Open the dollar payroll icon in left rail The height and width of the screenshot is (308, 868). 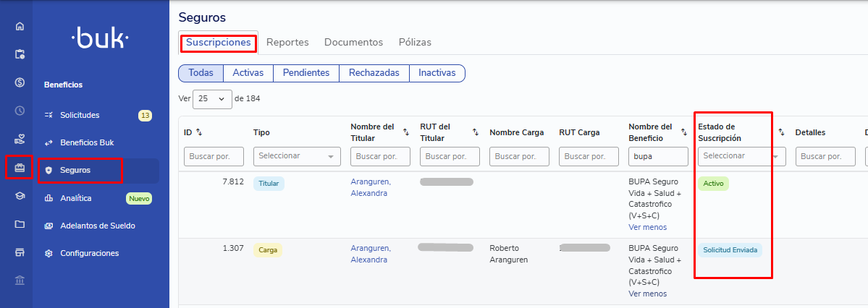pos(20,82)
